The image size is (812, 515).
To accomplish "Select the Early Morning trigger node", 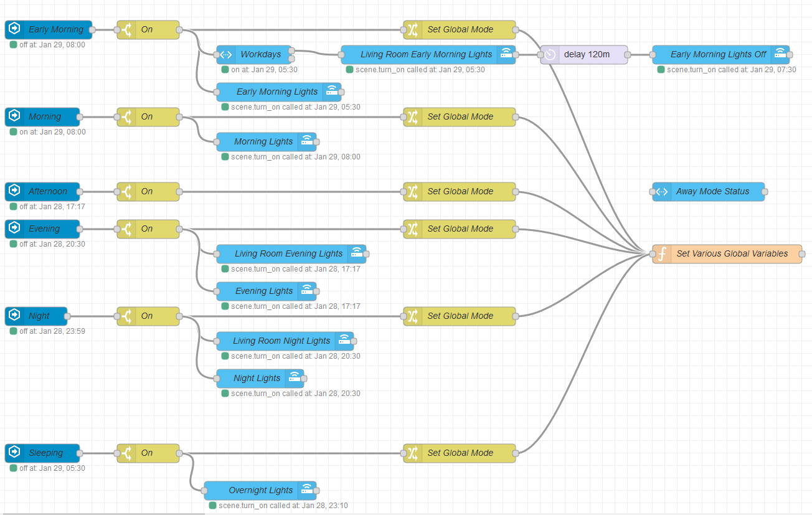I will 49,29.
